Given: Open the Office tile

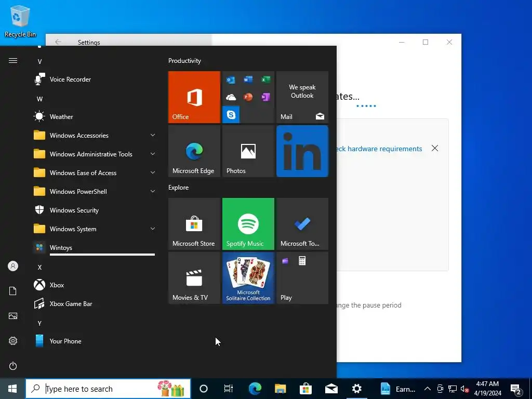Looking at the screenshot, I should coord(194,97).
